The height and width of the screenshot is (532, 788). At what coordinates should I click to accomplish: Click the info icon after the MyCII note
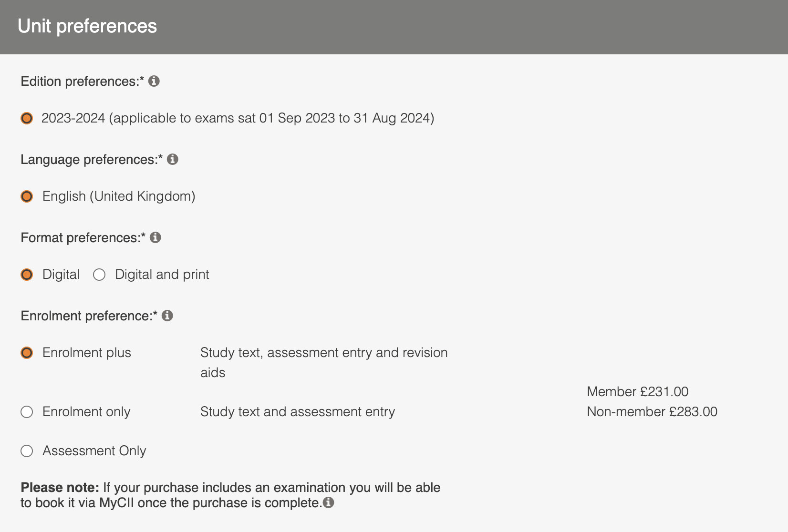[329, 502]
